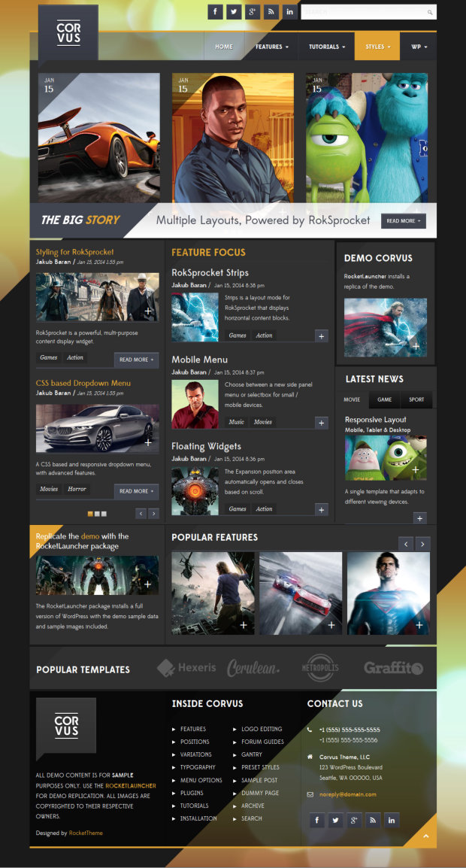Click the RocketLauncher link in footer text

click(x=131, y=785)
